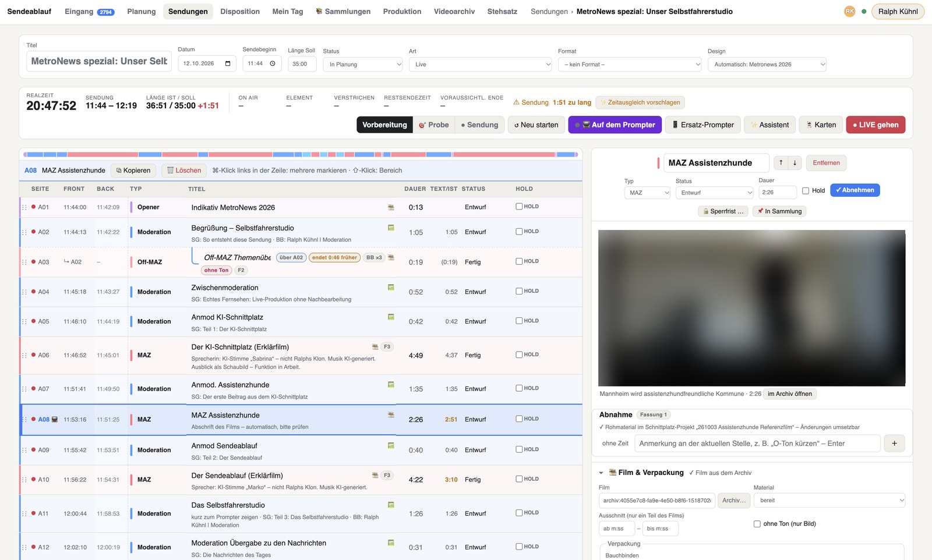
Task: Move MAZ Assistenzhunde up with the arrow
Action: (781, 163)
